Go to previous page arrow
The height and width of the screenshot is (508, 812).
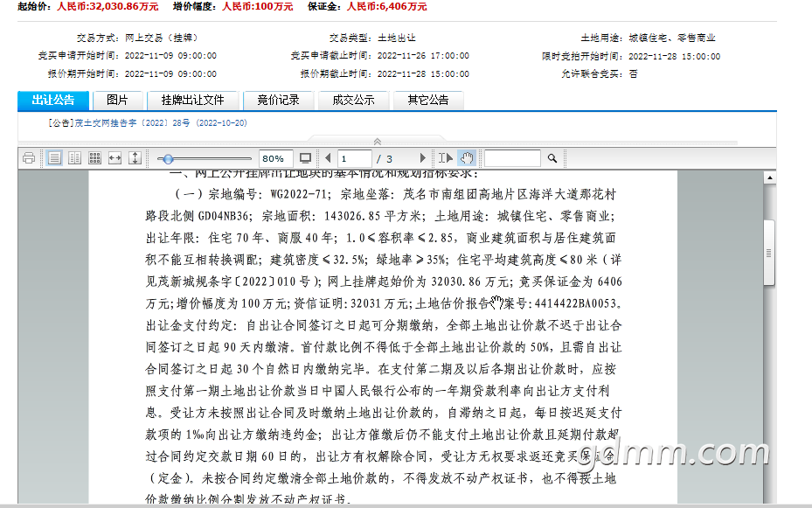[x=328, y=158]
